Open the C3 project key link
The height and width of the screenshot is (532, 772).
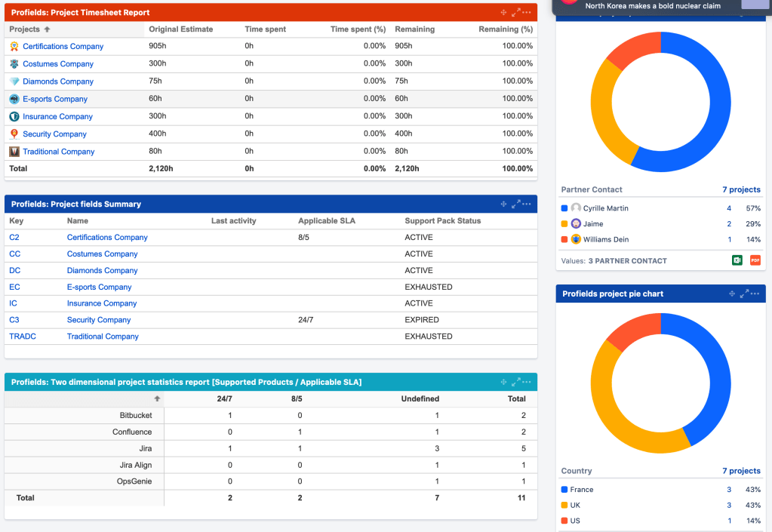pyautogui.click(x=14, y=320)
